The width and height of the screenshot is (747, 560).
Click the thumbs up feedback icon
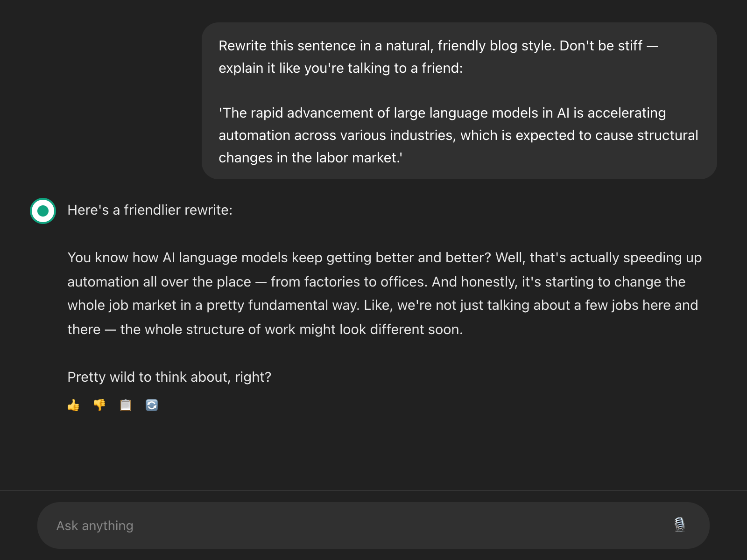pyautogui.click(x=73, y=405)
